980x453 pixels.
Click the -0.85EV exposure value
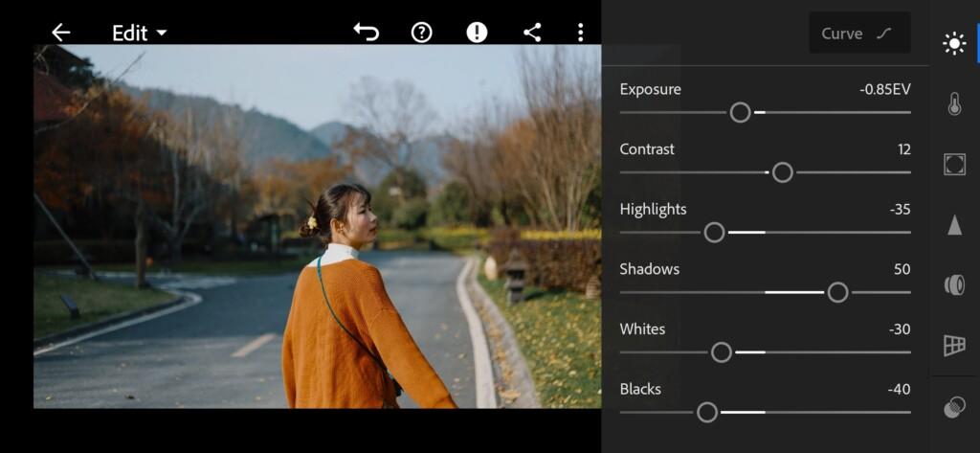[x=885, y=89]
